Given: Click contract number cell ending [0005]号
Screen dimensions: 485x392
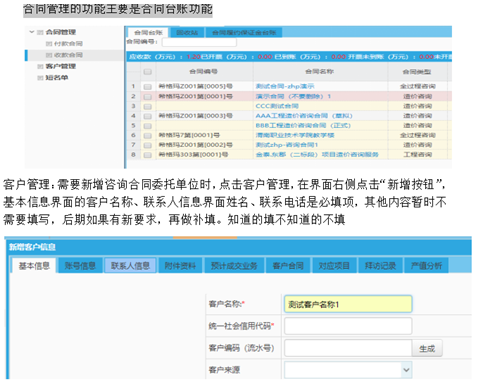Looking at the screenshot, I should [x=196, y=86].
